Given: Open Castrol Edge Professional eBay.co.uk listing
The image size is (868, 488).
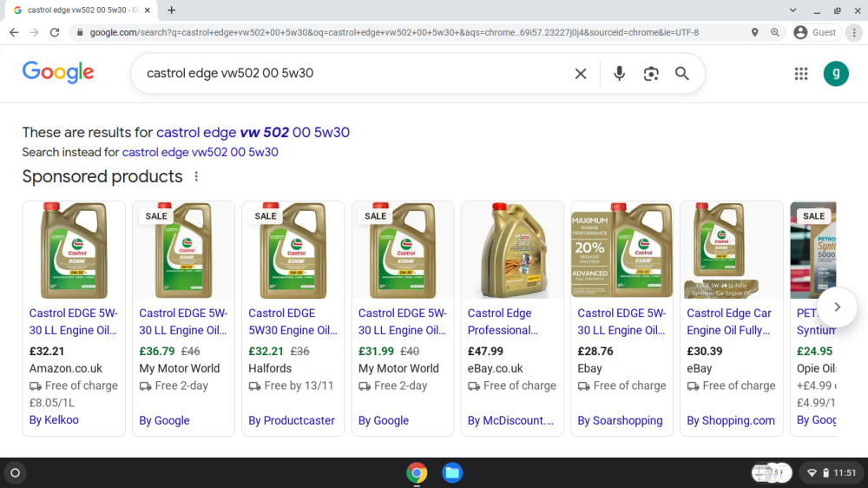Looking at the screenshot, I should coord(503,321).
